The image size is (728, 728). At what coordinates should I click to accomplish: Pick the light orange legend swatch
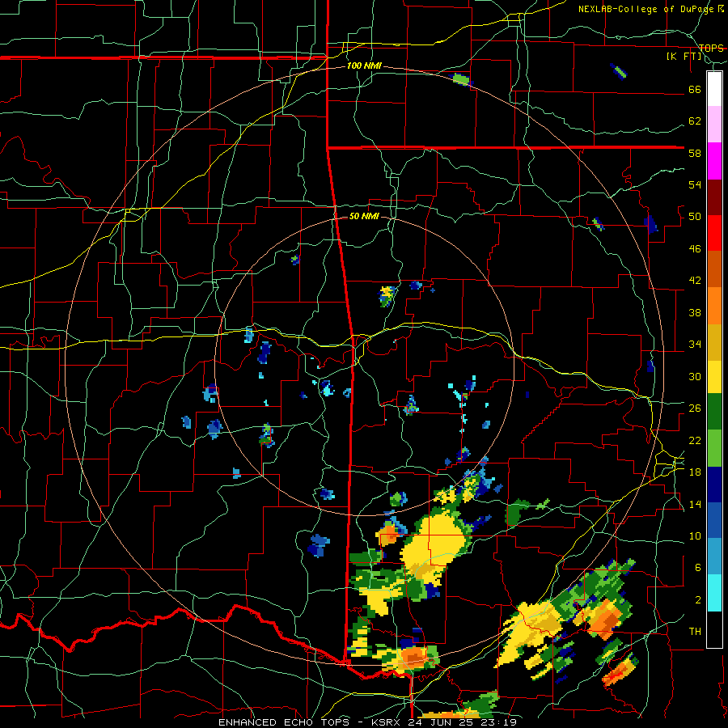click(x=714, y=306)
